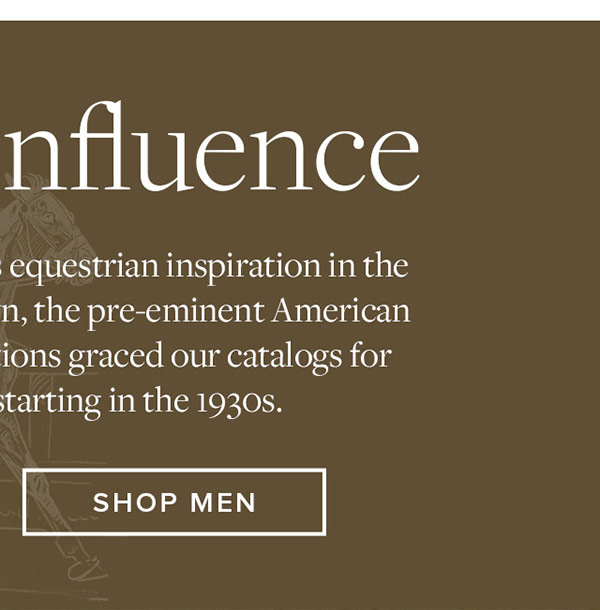Click the word "American" in the description

(x=342, y=311)
